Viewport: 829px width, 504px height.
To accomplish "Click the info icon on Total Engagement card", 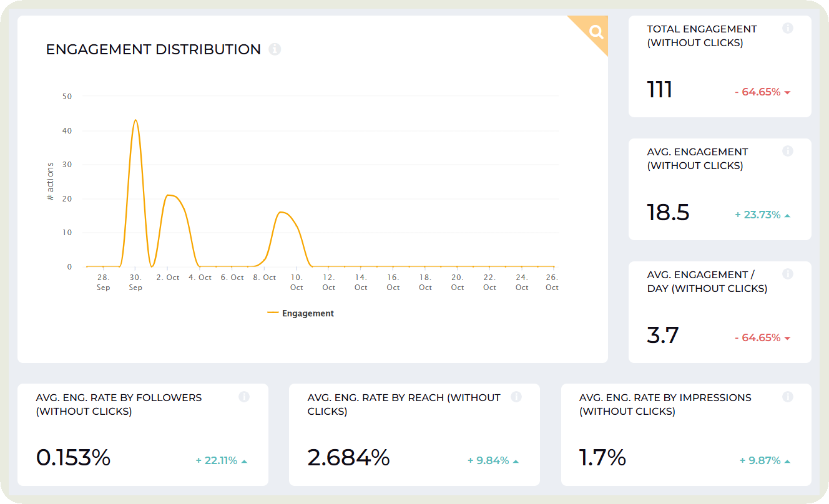I will (788, 28).
